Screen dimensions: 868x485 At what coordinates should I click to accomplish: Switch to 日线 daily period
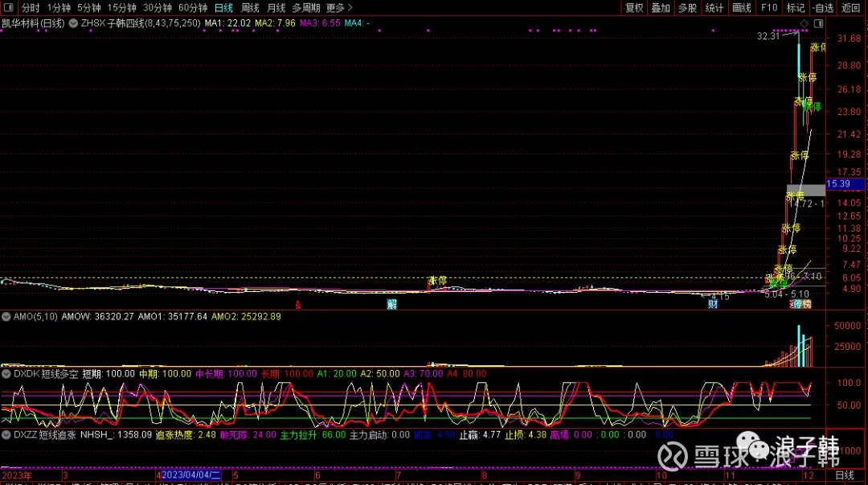click(223, 7)
